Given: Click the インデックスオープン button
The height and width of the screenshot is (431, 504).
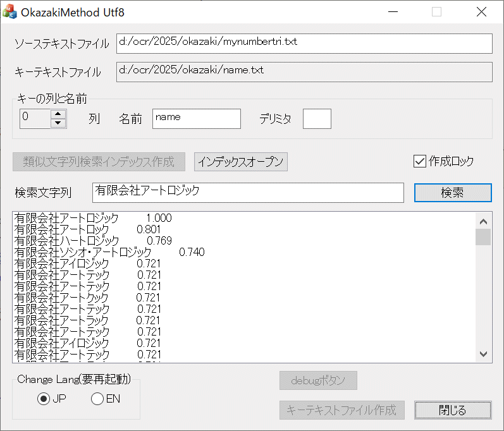Looking at the screenshot, I should [241, 162].
